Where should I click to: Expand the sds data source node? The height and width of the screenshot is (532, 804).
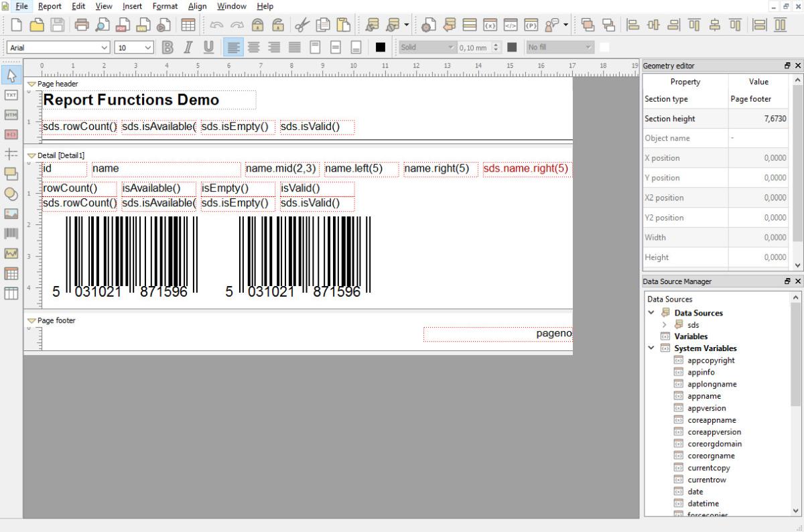point(664,325)
